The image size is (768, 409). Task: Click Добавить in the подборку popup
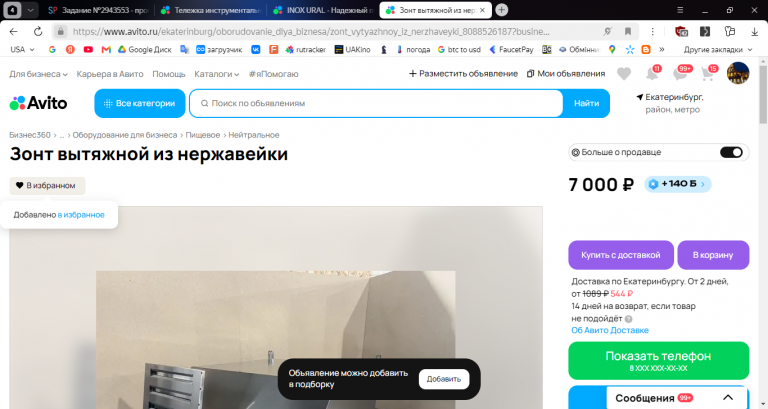click(x=444, y=379)
